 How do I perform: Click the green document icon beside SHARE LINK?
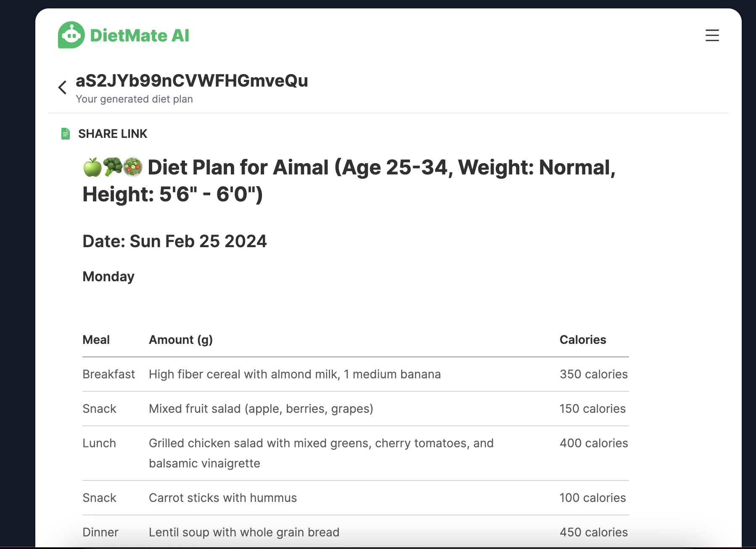(x=66, y=134)
